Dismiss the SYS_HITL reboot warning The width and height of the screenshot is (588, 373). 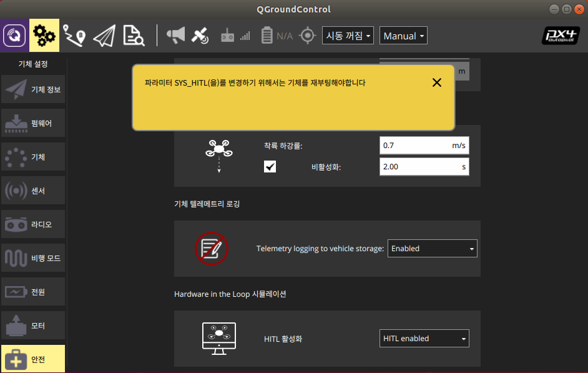(x=436, y=82)
